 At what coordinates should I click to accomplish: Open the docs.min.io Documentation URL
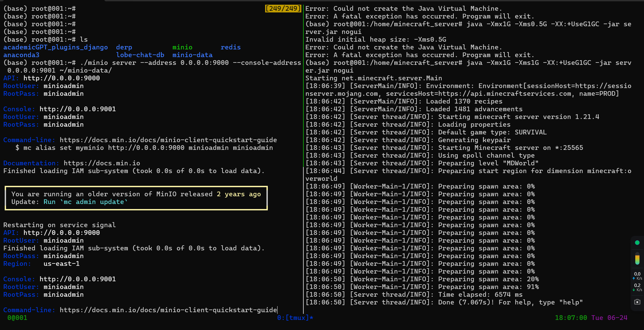[x=102, y=163]
